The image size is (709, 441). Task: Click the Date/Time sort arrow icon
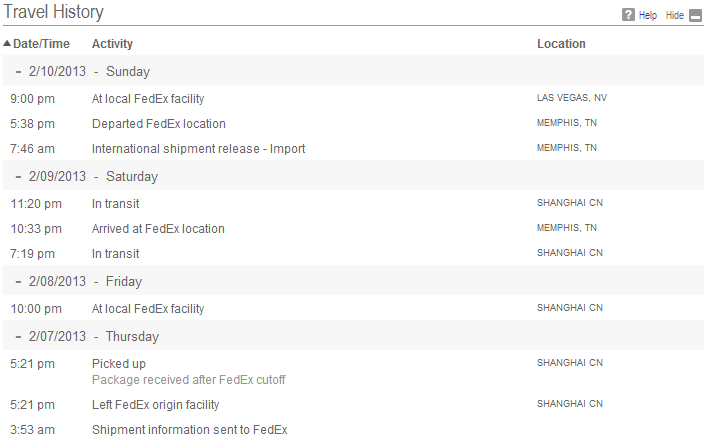click(x=7, y=43)
